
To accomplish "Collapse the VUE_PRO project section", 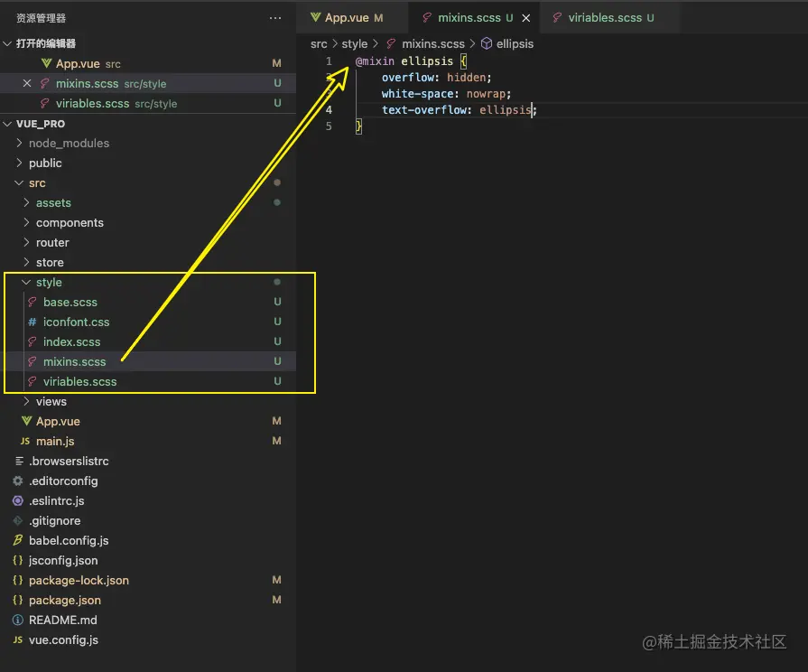I will click(8, 124).
